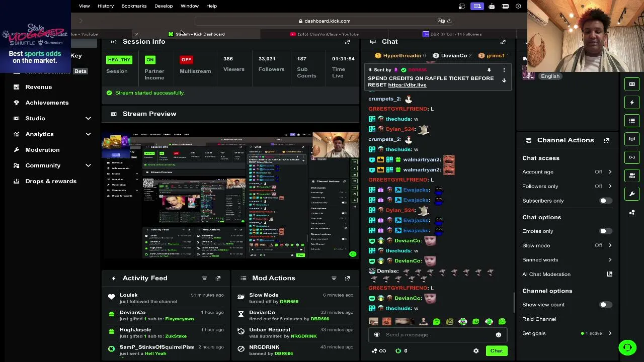Expand the Studio sidebar section

(88, 119)
